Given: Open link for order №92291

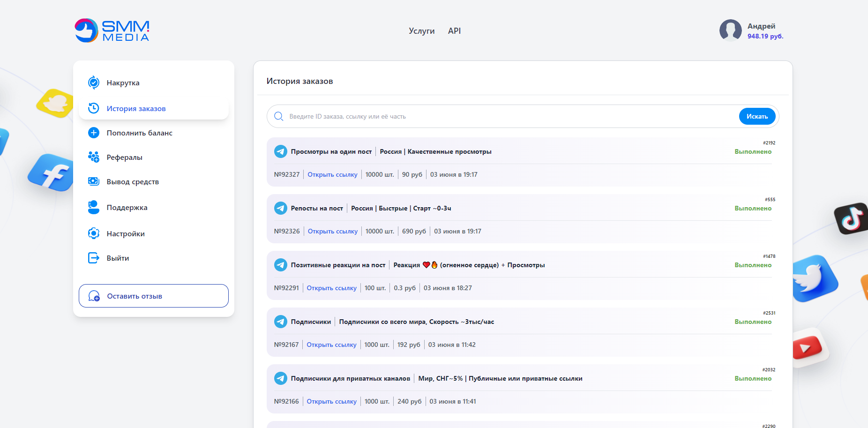Looking at the screenshot, I should point(332,288).
